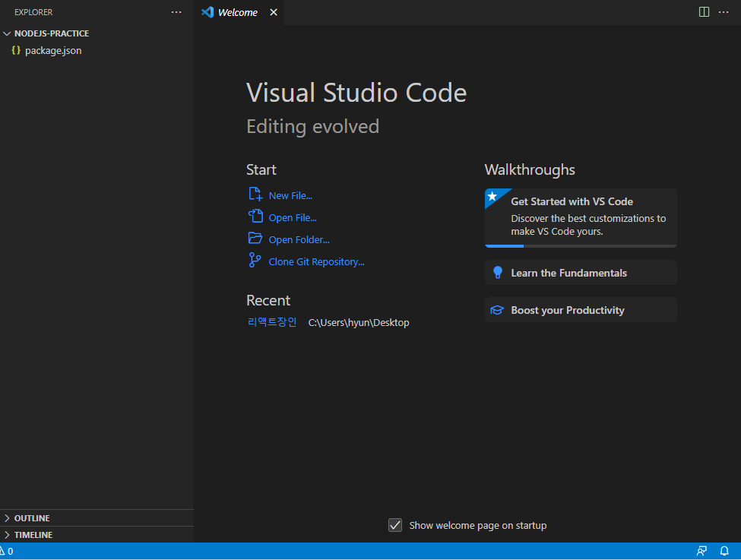
Task: Click the Clone Git Repository... link
Action: [317, 262]
